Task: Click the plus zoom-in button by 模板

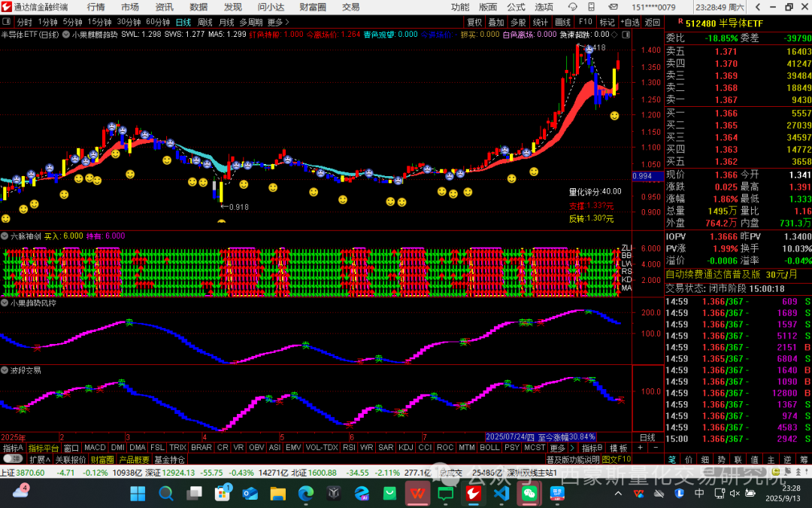Action: tap(641, 447)
